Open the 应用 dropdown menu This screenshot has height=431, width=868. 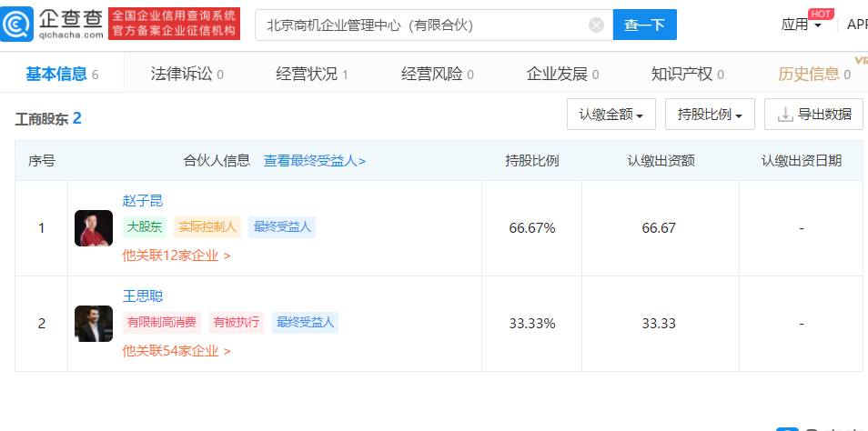(x=801, y=25)
